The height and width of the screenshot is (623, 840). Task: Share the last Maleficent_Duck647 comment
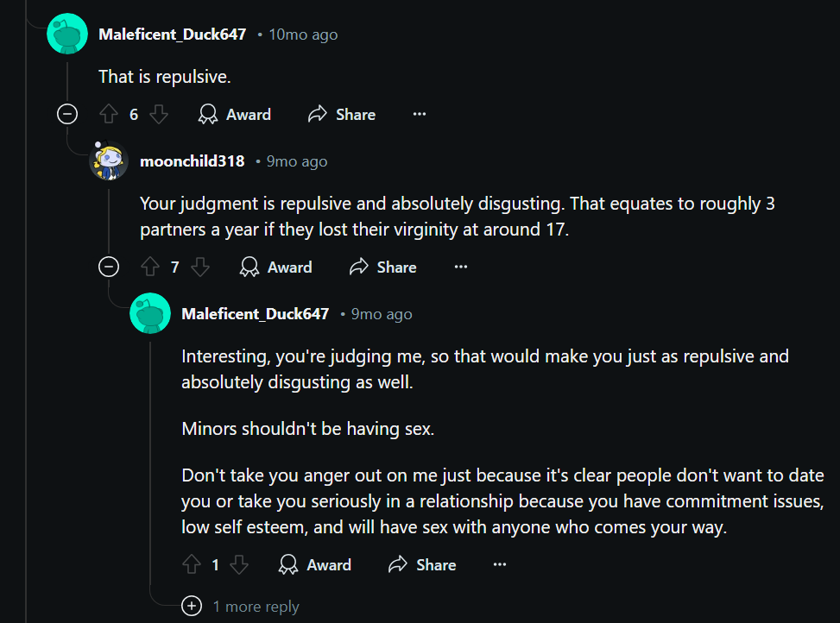(423, 565)
